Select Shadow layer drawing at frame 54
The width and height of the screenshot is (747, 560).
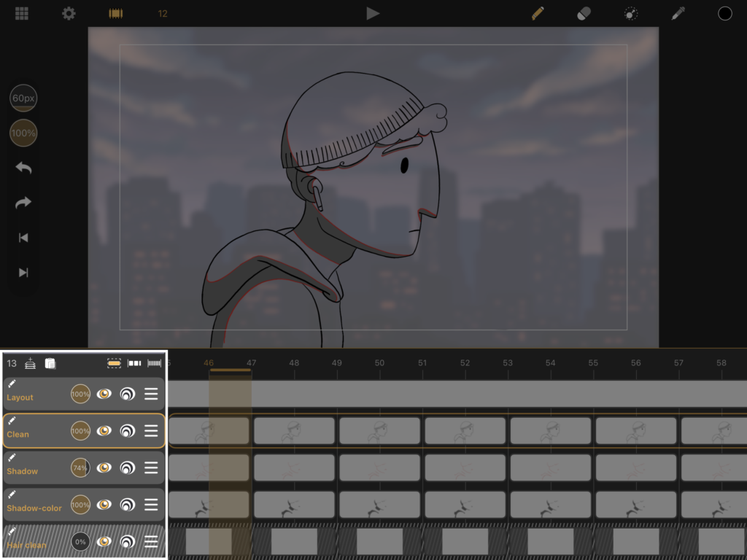coord(551,467)
